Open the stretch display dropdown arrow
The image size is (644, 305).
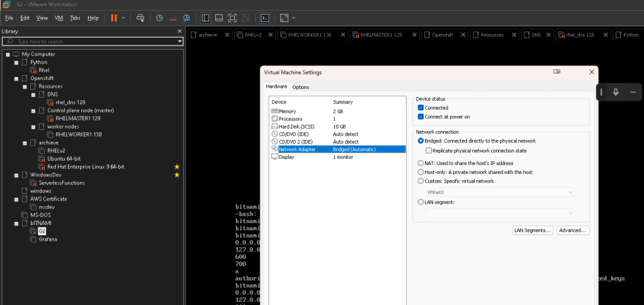[x=293, y=18]
